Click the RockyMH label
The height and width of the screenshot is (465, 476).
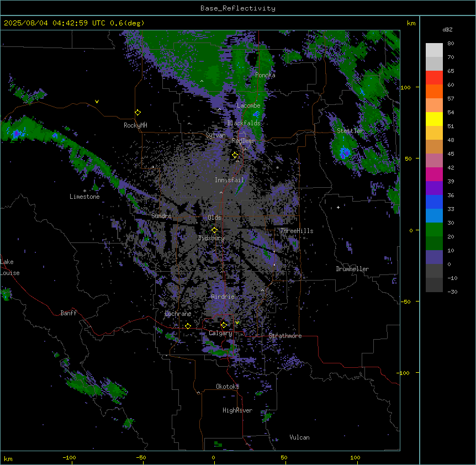(135, 125)
